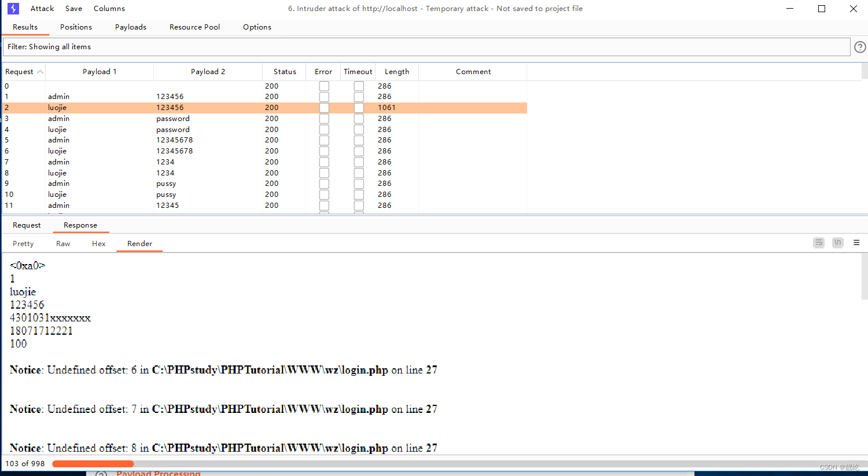Open the Payloads tab

pos(130,27)
